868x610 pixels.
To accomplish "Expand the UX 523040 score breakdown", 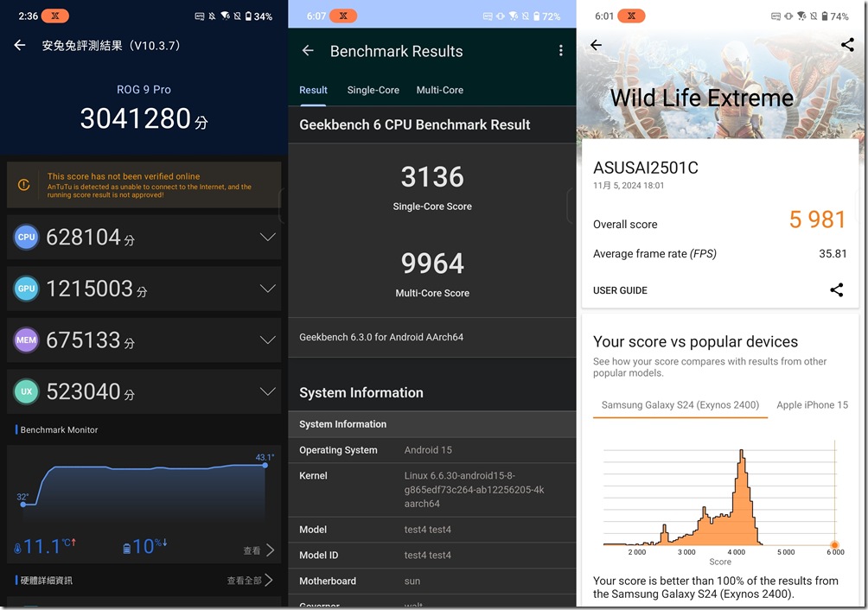I will click(x=267, y=392).
